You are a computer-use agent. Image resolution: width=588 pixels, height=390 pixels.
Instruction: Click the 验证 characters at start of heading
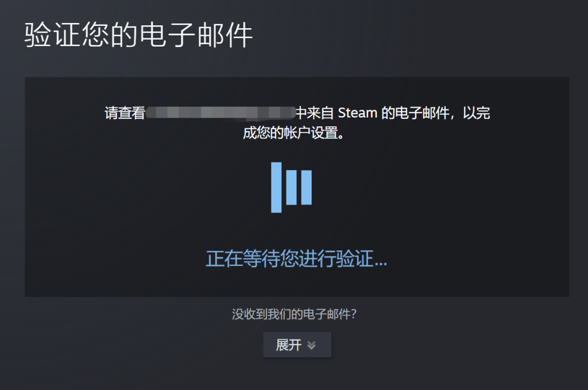click(x=53, y=35)
